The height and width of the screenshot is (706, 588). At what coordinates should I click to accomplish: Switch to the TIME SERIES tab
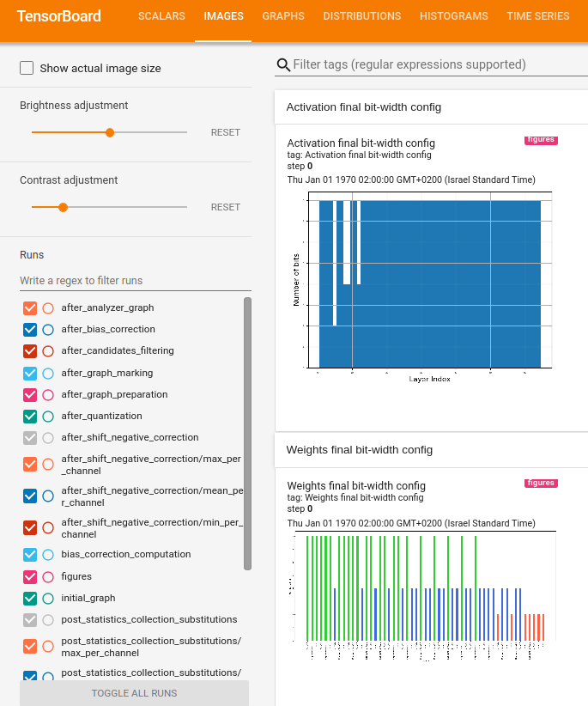coord(538,16)
